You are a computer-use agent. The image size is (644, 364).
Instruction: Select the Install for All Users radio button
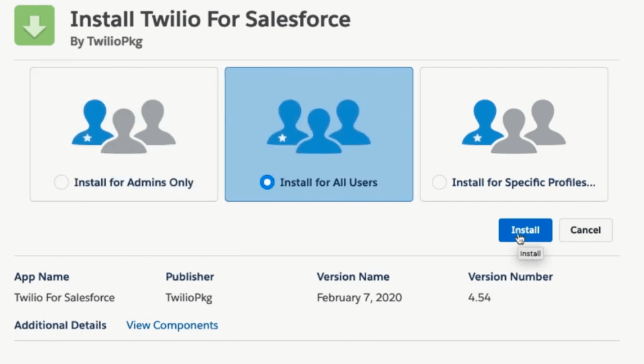pos(267,182)
